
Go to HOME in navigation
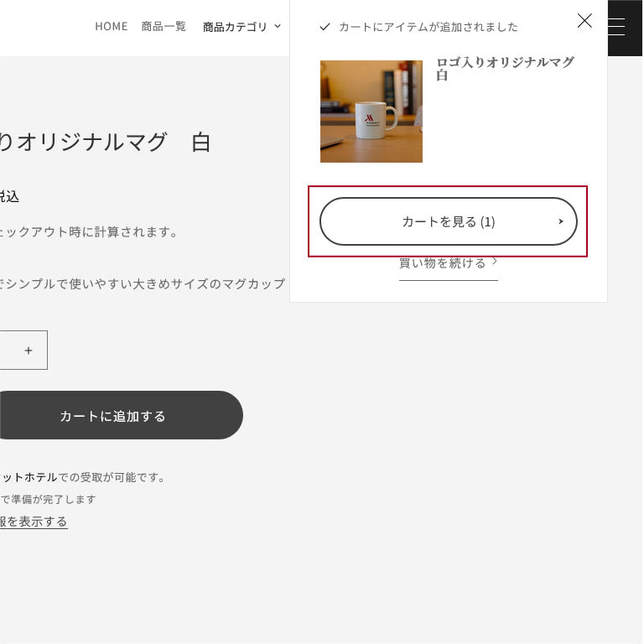point(112,26)
